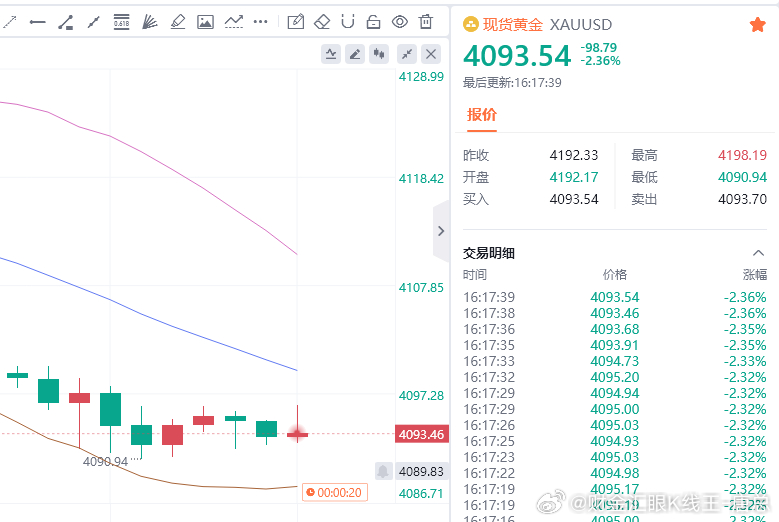The image size is (779, 522).
Task: Open candlestick chart type button
Action: coord(379,54)
